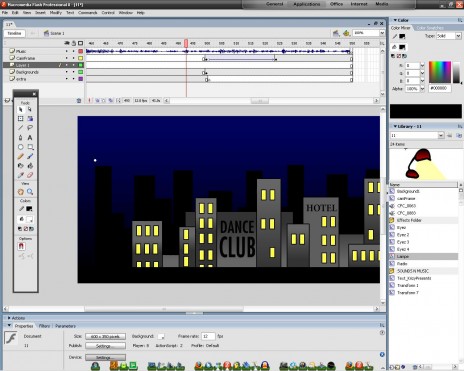Toggle visibility dot of extra layer

(x=67, y=79)
